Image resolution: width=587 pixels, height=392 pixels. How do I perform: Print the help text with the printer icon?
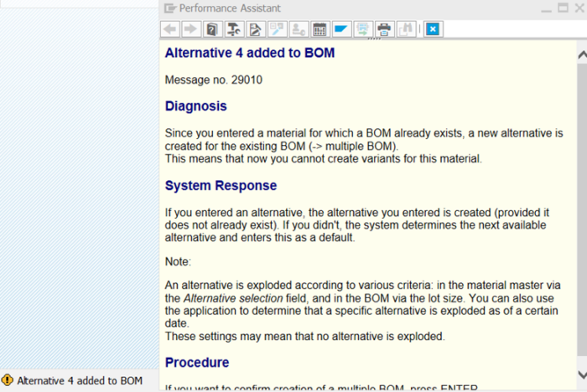click(384, 29)
